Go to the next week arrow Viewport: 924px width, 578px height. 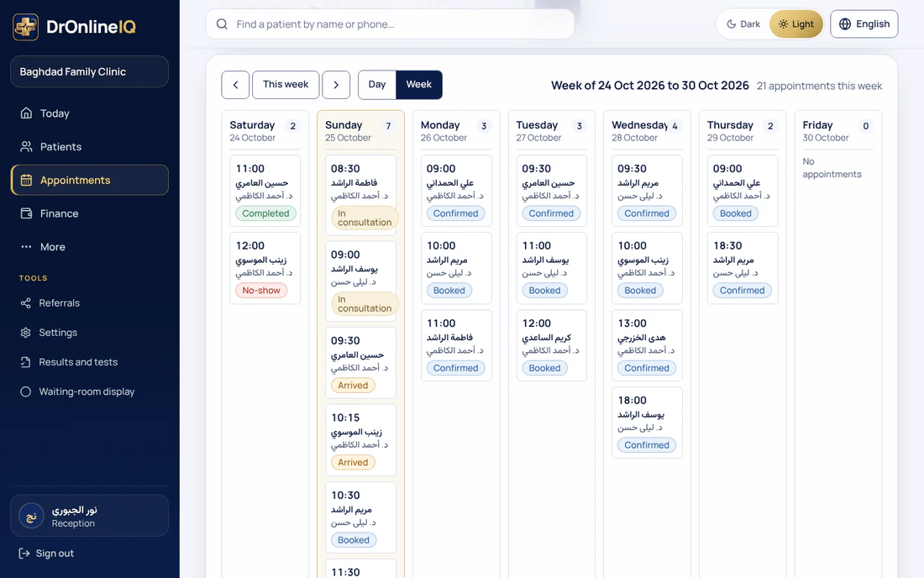point(336,85)
